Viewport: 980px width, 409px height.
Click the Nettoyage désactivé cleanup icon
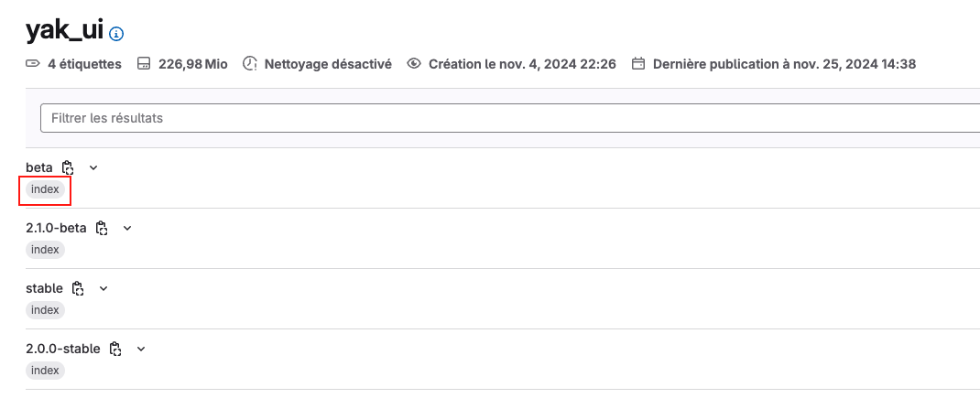(x=249, y=64)
